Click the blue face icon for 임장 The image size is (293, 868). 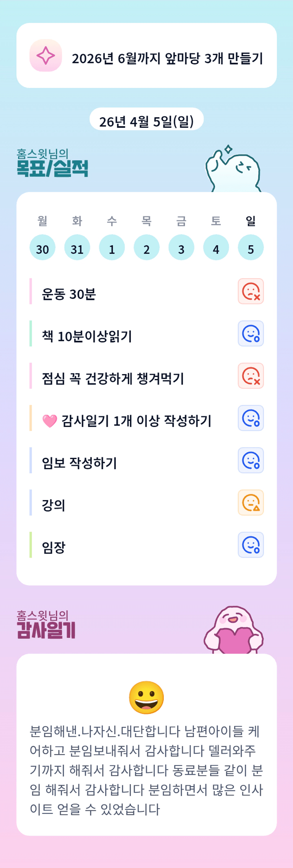pos(250,545)
